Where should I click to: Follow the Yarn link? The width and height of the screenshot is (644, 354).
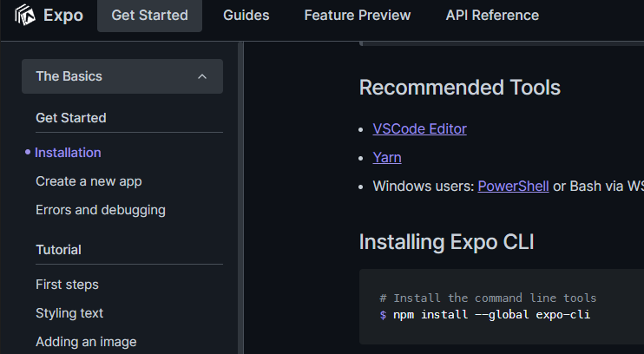pyautogui.click(x=387, y=158)
